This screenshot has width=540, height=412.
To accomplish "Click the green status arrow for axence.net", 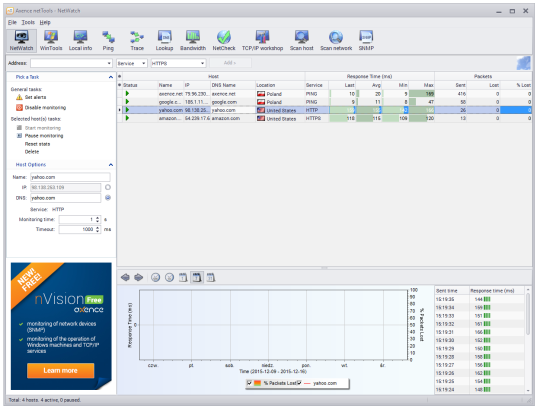I will click(127, 93).
